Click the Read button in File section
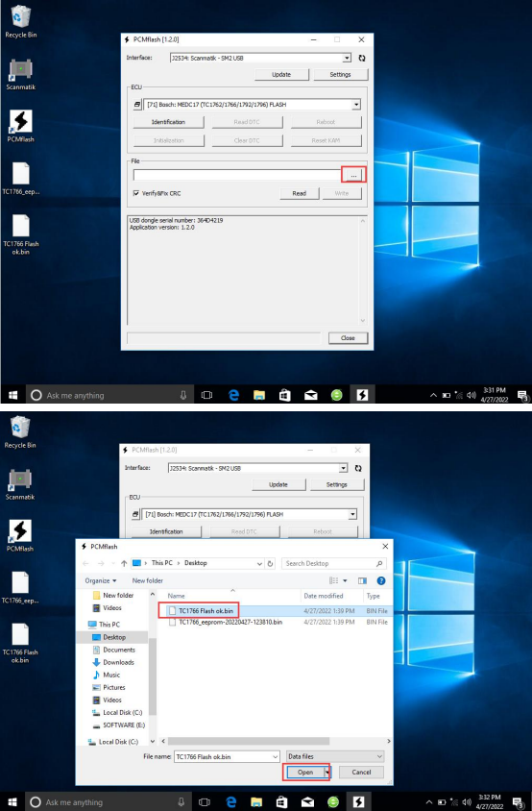 [x=300, y=193]
